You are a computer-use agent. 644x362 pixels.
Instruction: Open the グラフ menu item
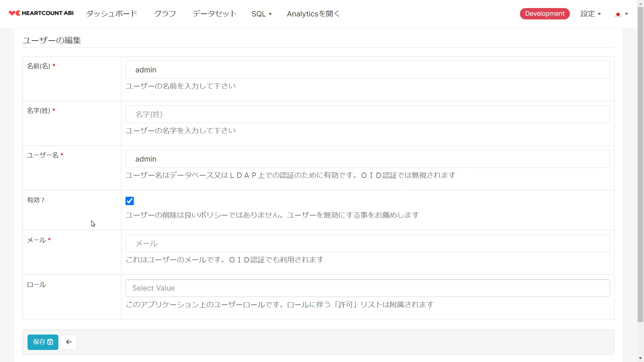[165, 14]
